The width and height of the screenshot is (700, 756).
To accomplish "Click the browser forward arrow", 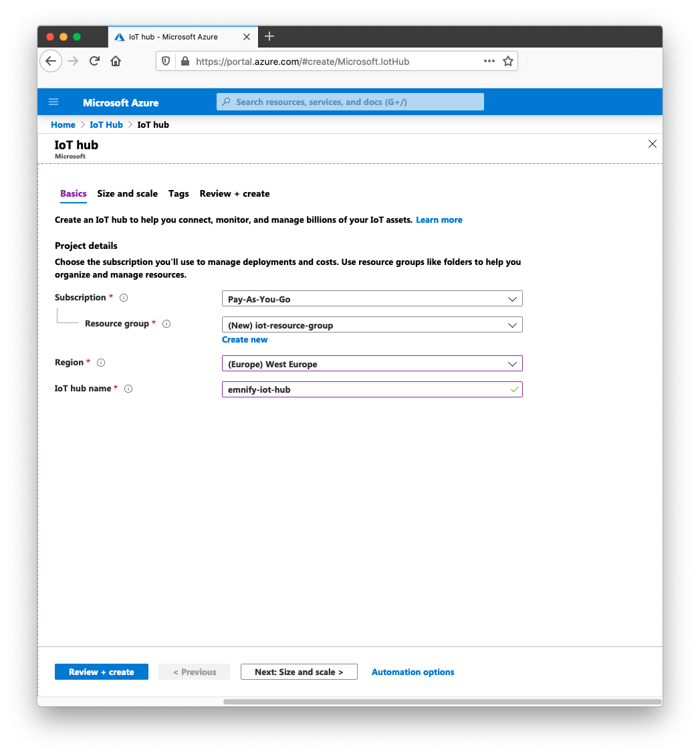I will tap(73, 62).
